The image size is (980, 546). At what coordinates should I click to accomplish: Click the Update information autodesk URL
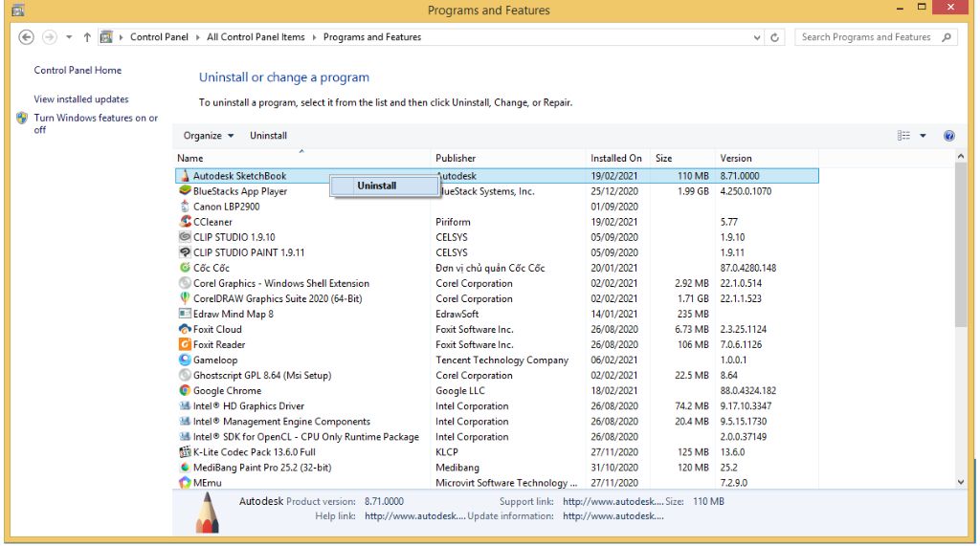tap(613, 516)
